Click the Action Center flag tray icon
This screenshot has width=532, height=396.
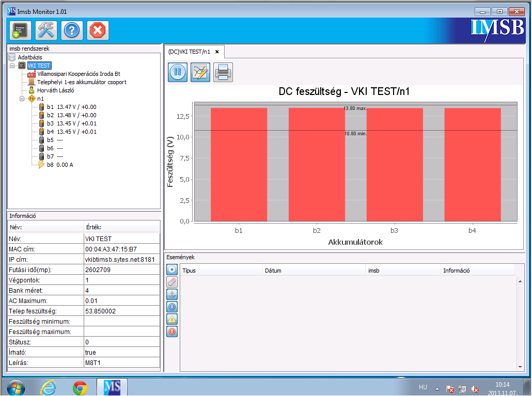(x=450, y=389)
